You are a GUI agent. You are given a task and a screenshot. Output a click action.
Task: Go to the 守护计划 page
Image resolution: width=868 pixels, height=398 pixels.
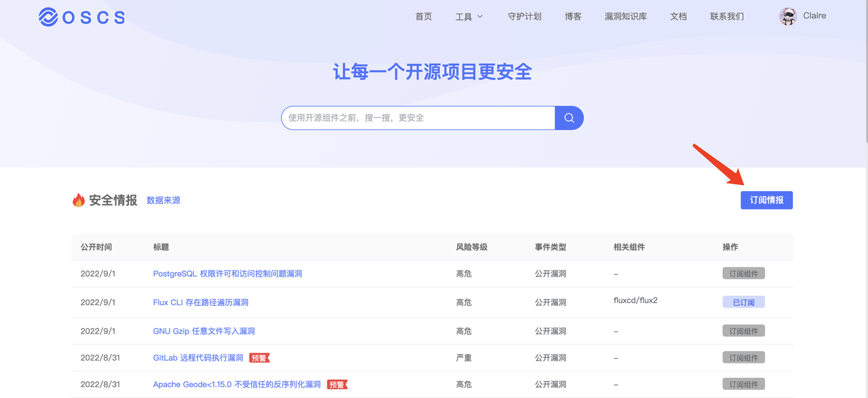tap(525, 16)
